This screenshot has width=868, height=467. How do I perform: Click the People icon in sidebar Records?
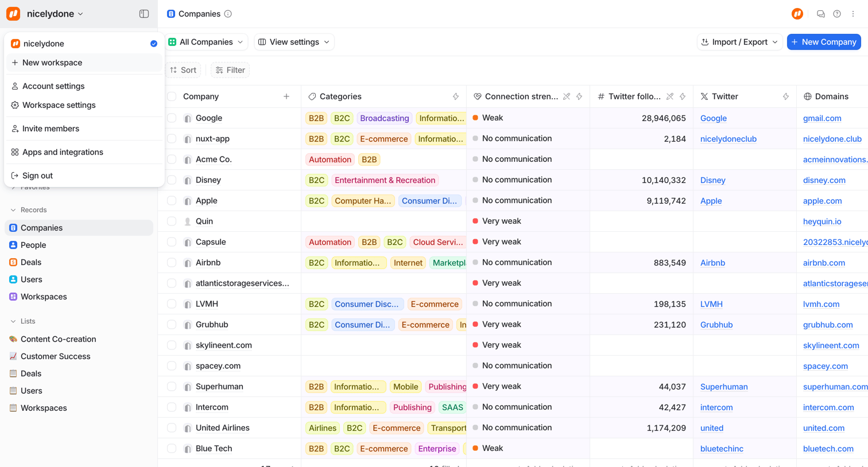point(13,245)
